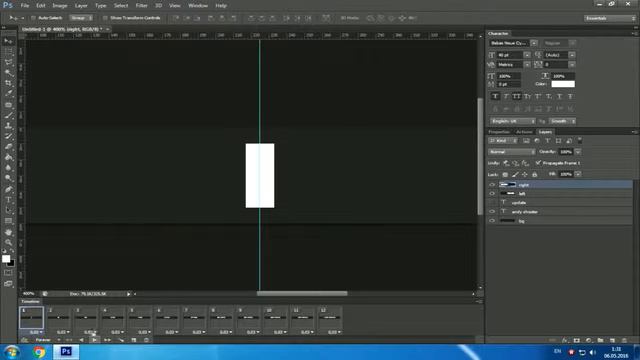
Task: Select the Clone Stamp tool
Action: coord(8,126)
